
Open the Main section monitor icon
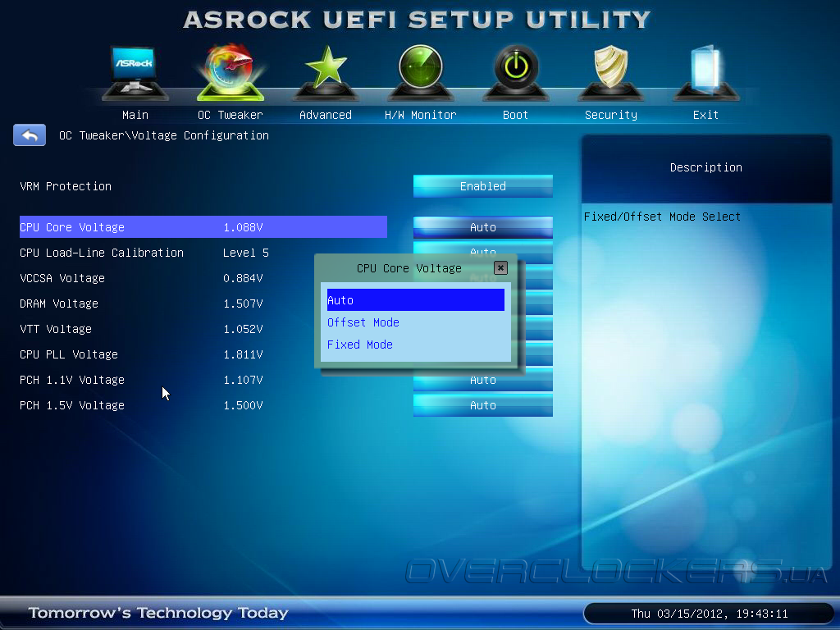[135, 72]
